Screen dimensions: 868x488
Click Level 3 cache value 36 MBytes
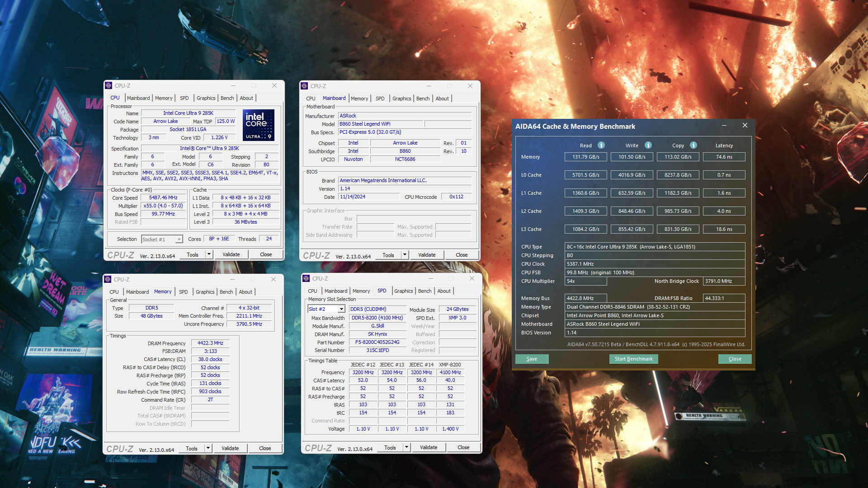coord(245,222)
